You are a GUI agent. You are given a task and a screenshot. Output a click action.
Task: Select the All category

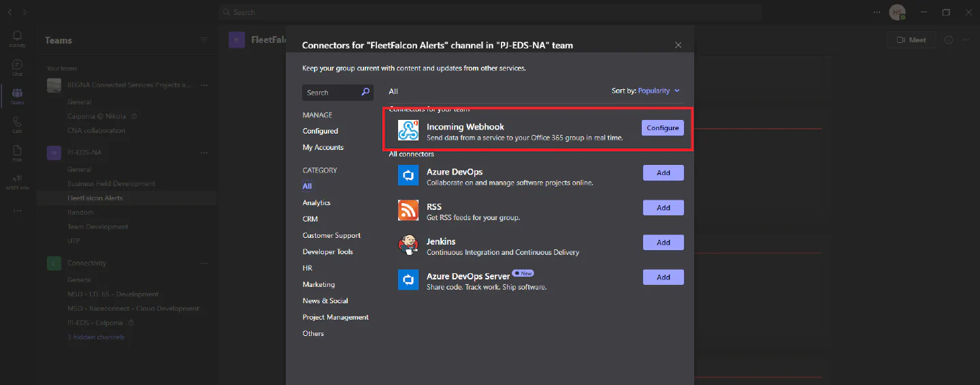coord(307,186)
